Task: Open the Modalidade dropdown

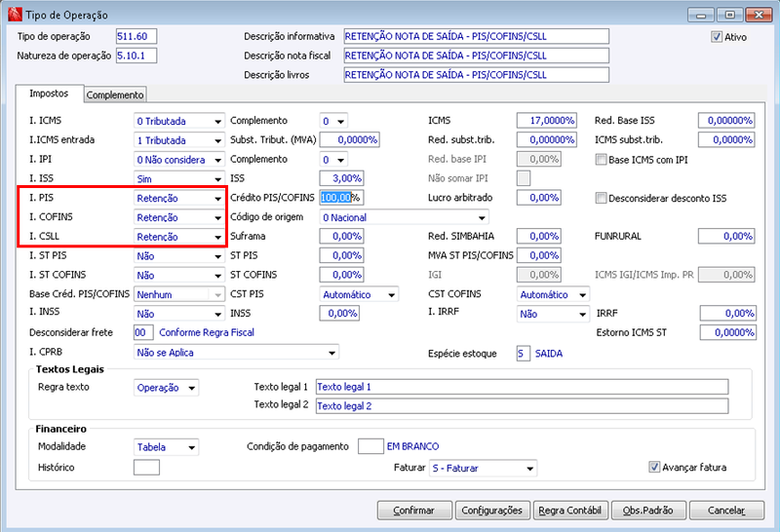Action: coord(166,447)
